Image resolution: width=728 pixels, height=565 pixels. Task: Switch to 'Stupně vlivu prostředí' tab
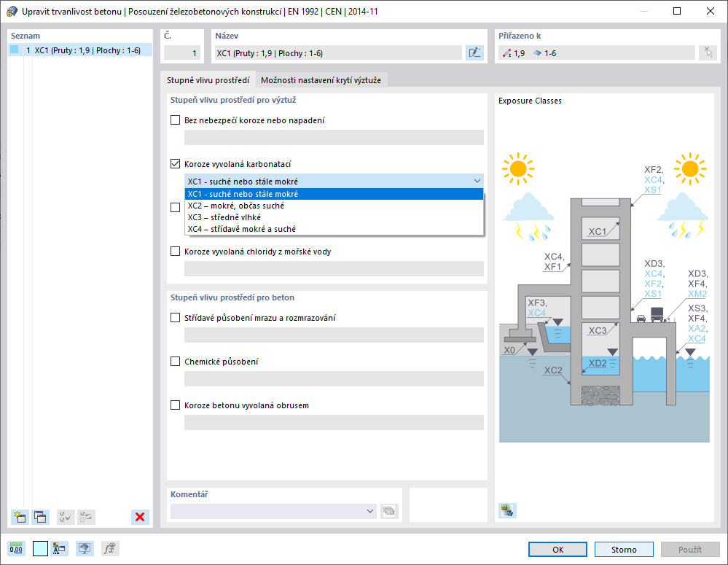(208, 80)
